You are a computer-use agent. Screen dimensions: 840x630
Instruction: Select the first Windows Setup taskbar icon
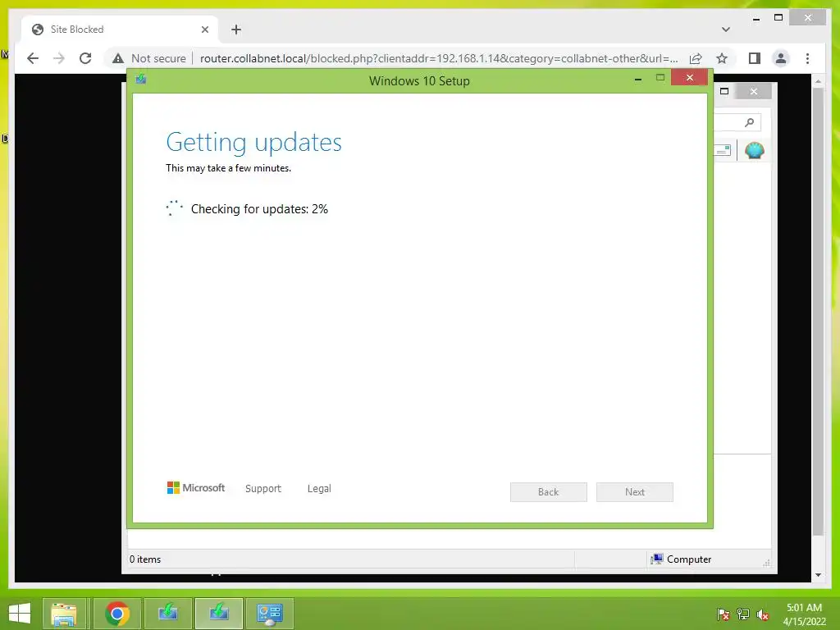point(167,614)
